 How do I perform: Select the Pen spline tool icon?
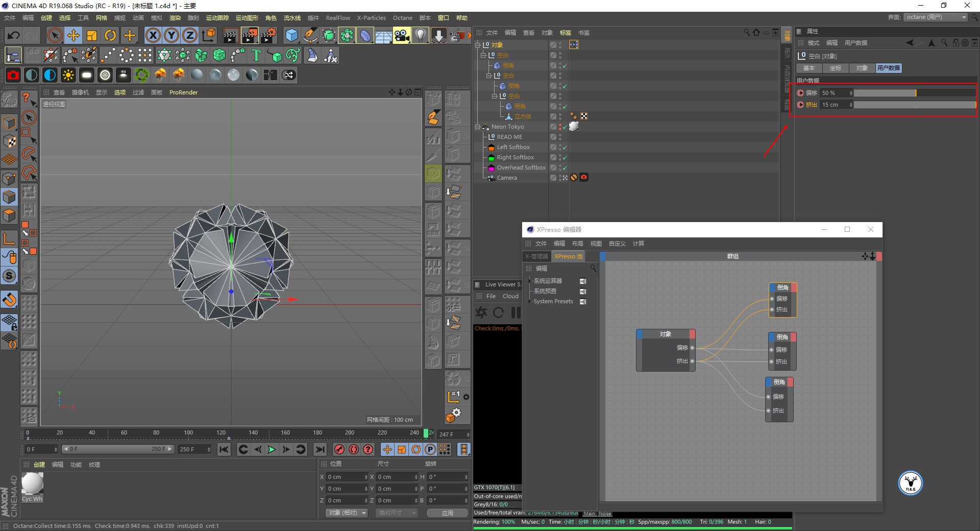pos(310,35)
